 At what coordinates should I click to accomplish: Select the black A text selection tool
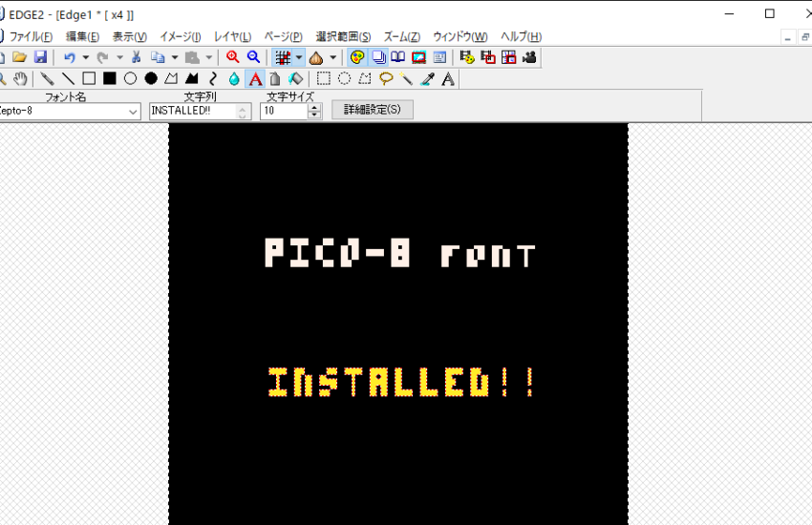448,78
